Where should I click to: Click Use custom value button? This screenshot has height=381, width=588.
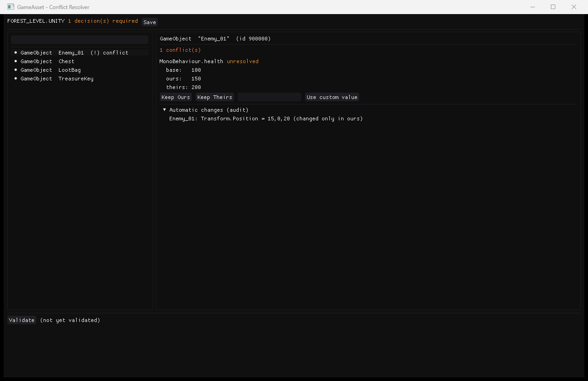click(x=332, y=97)
